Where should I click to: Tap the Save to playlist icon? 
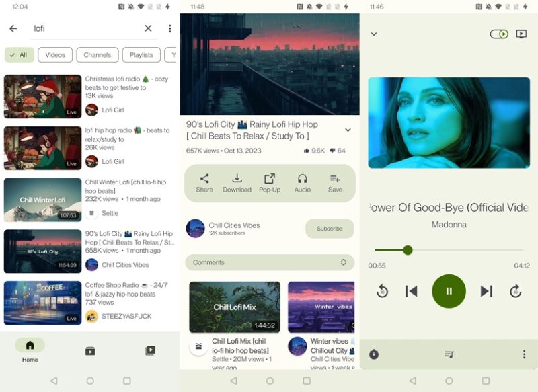pos(335,184)
